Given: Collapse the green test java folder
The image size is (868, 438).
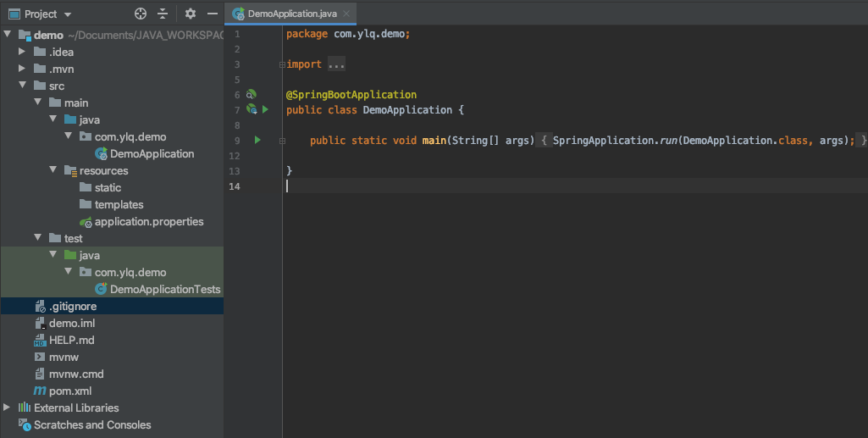Looking at the screenshot, I should click(x=53, y=255).
